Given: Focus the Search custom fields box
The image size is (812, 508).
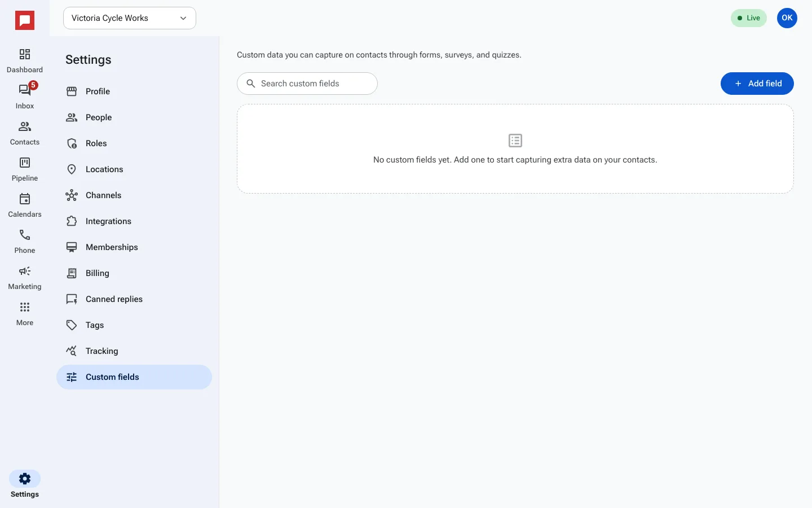Looking at the screenshot, I should (x=307, y=84).
